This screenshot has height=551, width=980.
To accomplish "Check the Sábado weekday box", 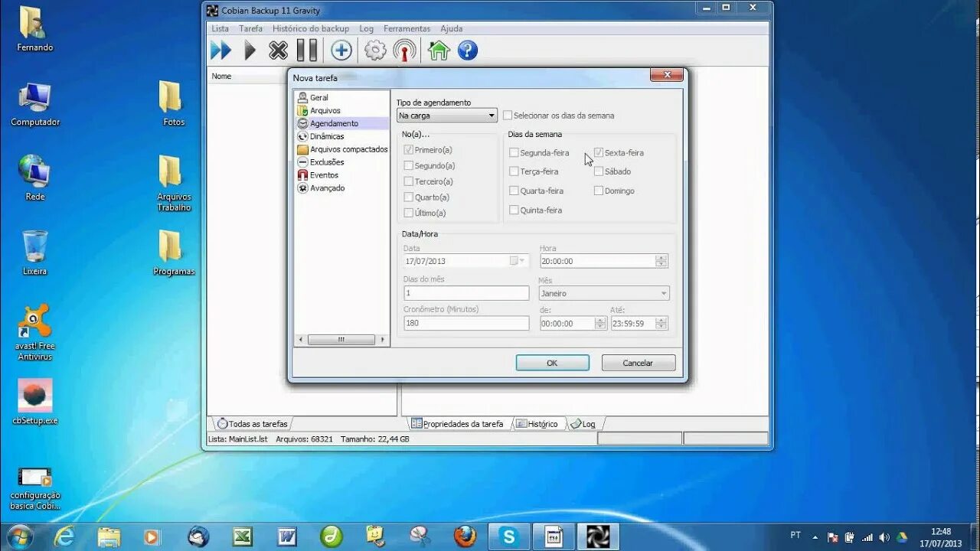I will pyautogui.click(x=599, y=171).
